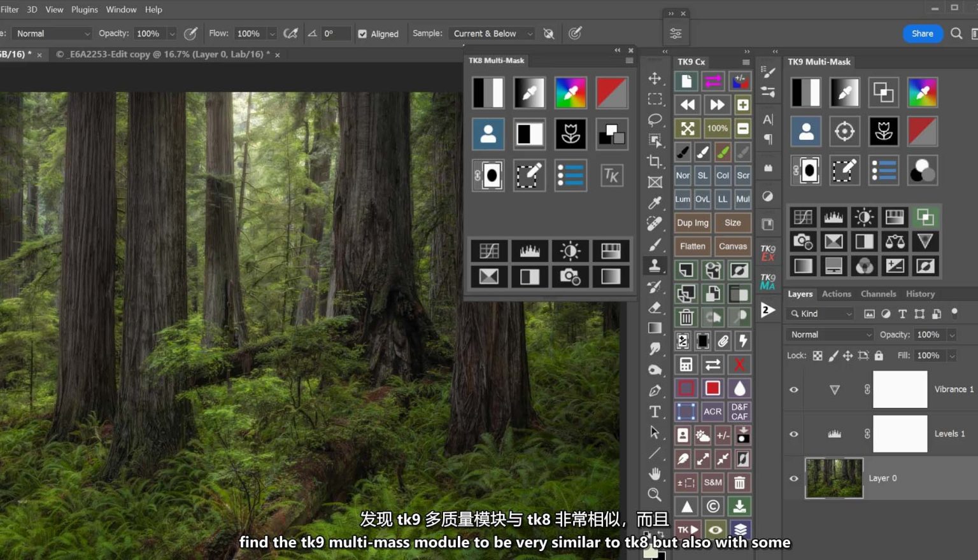
Task: Select the Lasso tool
Action: (655, 120)
